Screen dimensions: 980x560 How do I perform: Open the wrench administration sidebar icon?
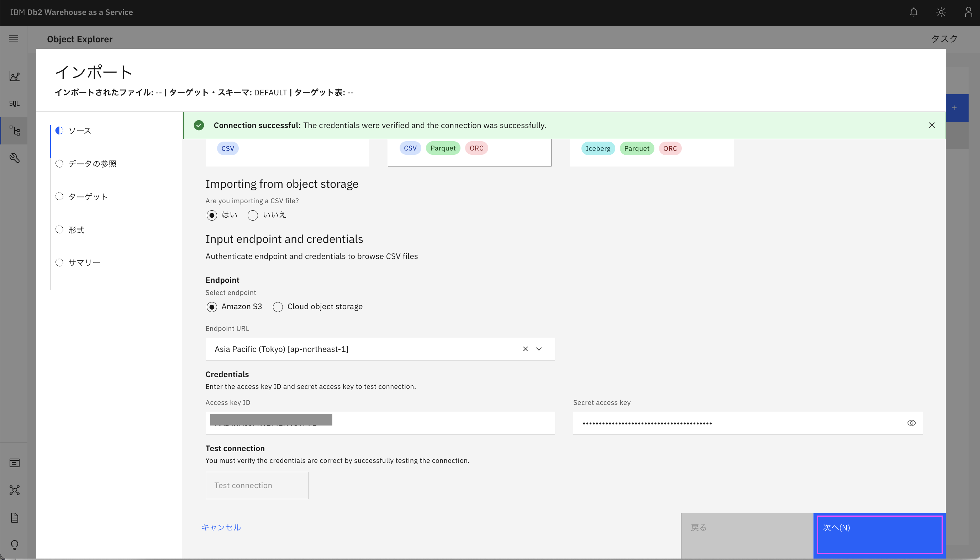(14, 158)
